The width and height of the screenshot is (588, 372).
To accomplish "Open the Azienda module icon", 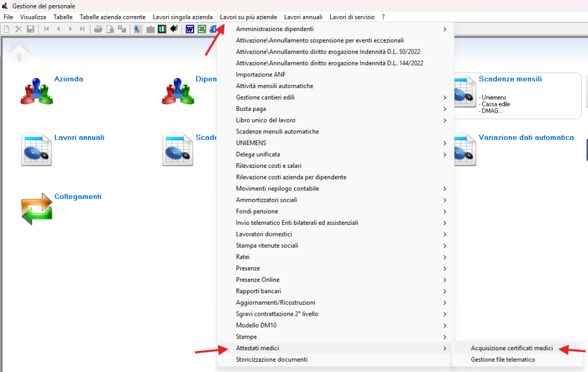I will (36, 91).
